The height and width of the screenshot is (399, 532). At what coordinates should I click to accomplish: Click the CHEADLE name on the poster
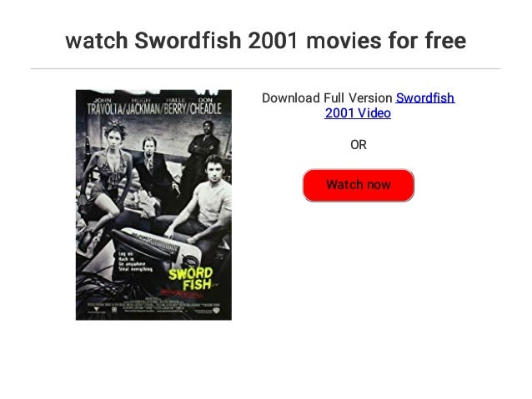[206, 109]
